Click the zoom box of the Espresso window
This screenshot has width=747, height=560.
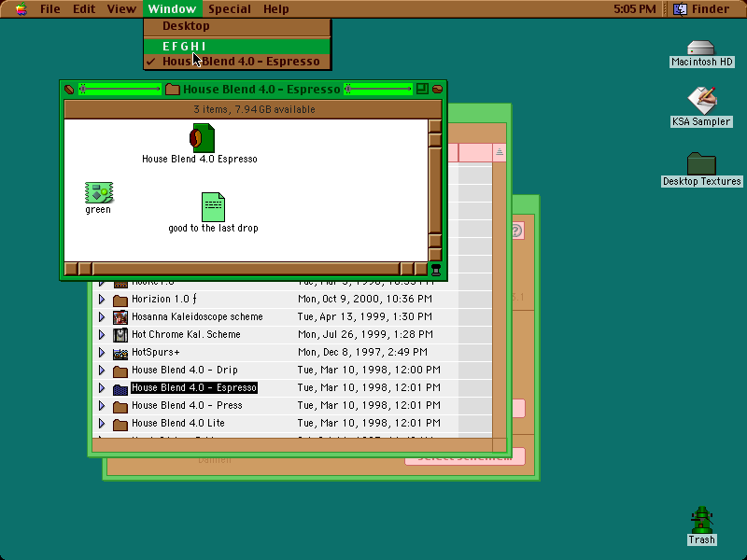click(x=422, y=89)
